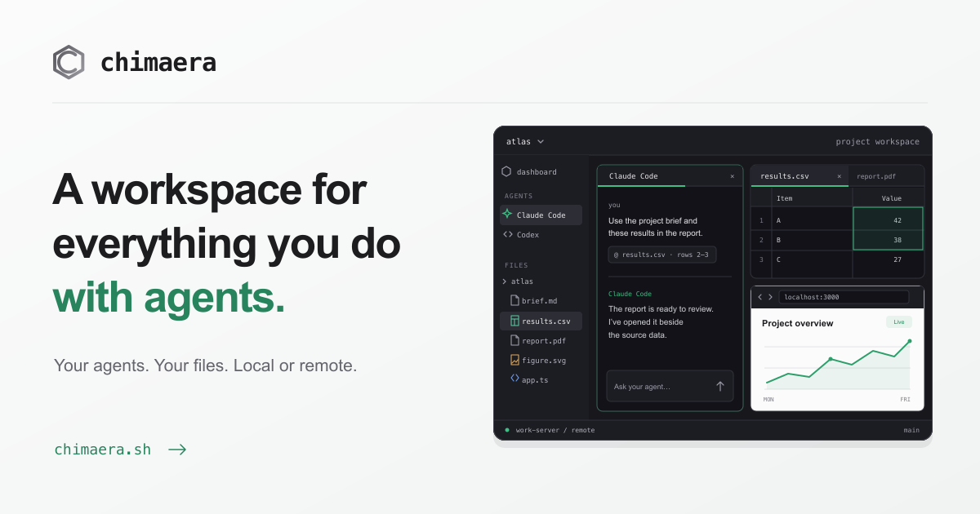Open the dashboard label in sidebar
Image resolution: width=980 pixels, height=514 pixels.
537,172
